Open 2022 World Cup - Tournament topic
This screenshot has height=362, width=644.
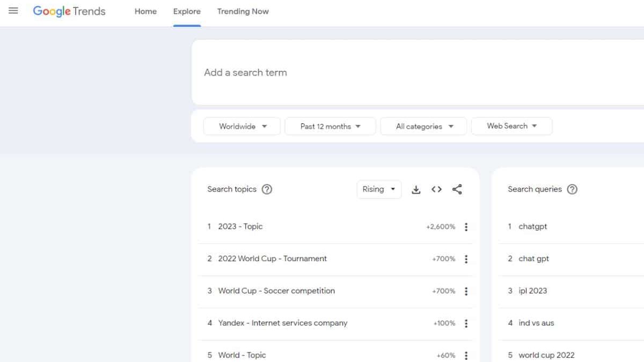click(x=273, y=258)
